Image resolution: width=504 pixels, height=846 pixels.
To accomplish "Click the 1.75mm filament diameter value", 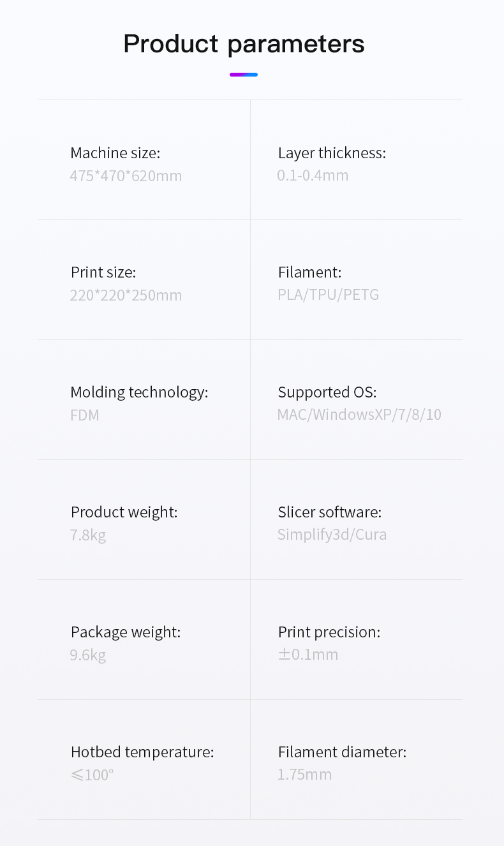I will coord(304,775).
